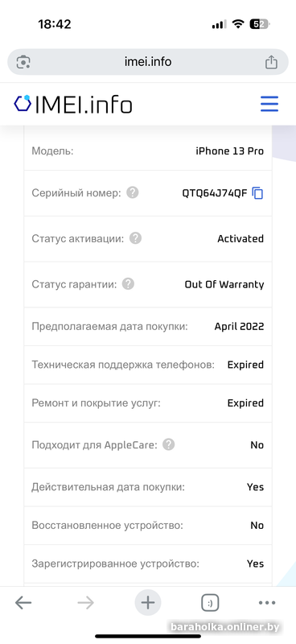The width and height of the screenshot is (296, 644).
Task: Open the hamburger menu on IMEI.info
Action: pos(269,104)
